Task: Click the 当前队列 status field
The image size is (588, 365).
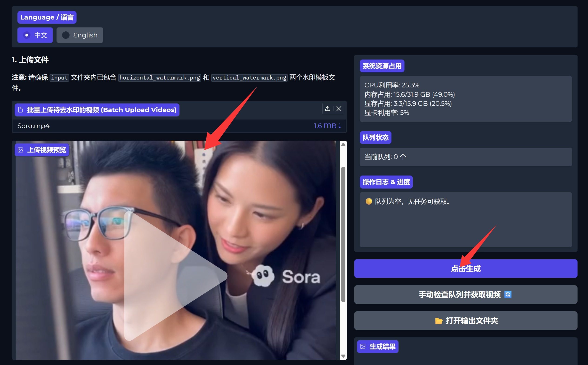Action: coord(465,157)
